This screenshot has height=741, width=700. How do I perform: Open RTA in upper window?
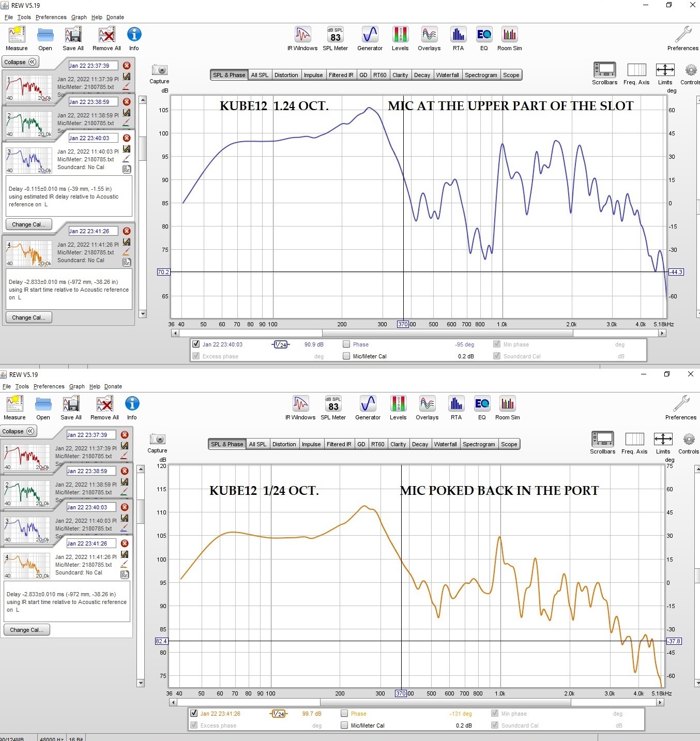(458, 35)
